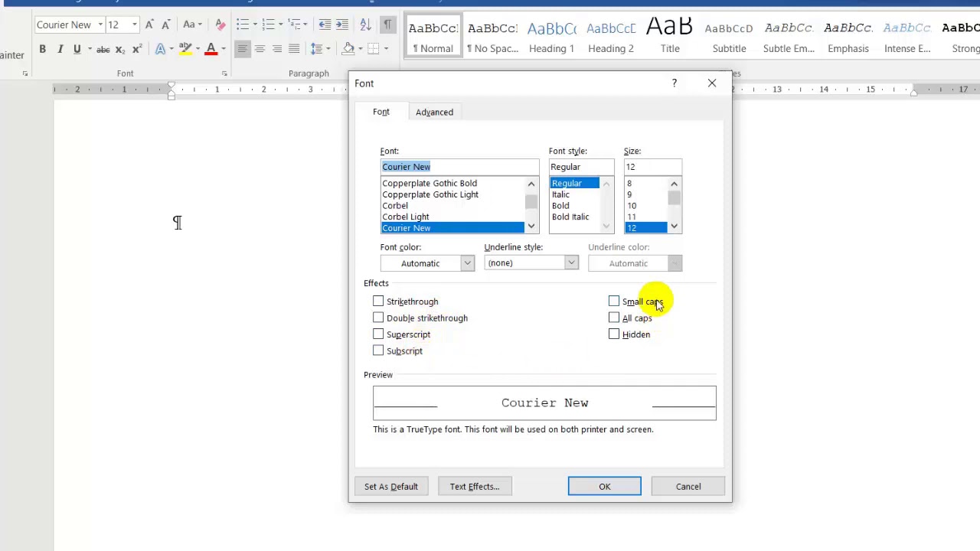The width and height of the screenshot is (980, 551).
Task: Enable the Double strikethrough checkbox
Action: pyautogui.click(x=378, y=318)
